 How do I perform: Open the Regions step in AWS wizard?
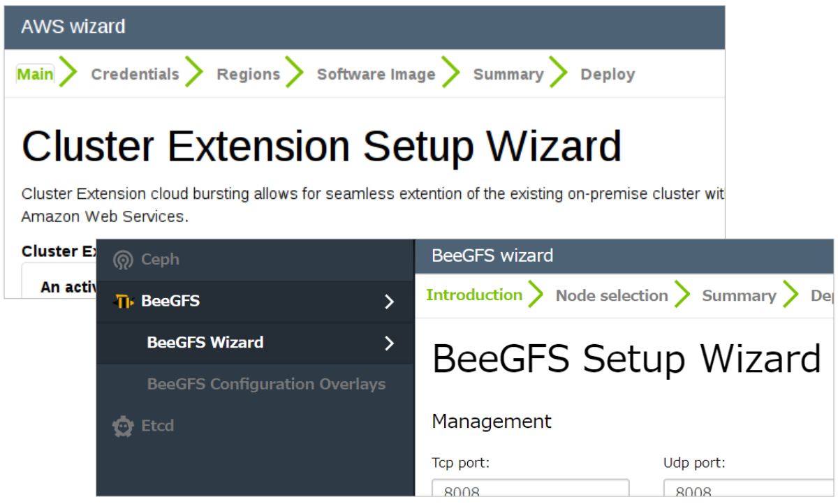click(x=248, y=74)
